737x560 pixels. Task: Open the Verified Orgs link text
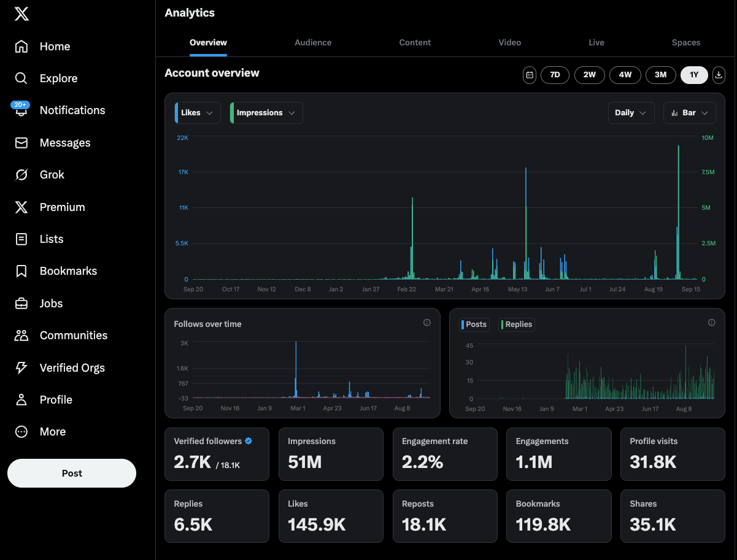pyautogui.click(x=72, y=368)
